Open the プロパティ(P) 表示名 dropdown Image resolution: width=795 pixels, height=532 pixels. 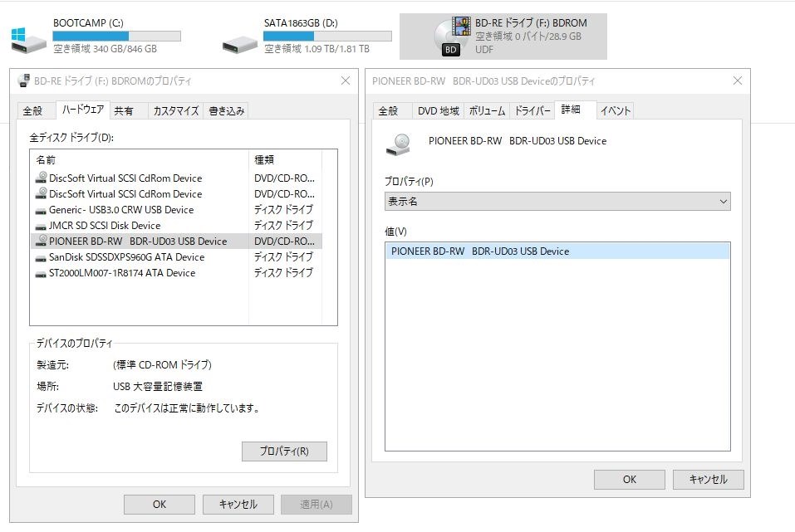557,202
